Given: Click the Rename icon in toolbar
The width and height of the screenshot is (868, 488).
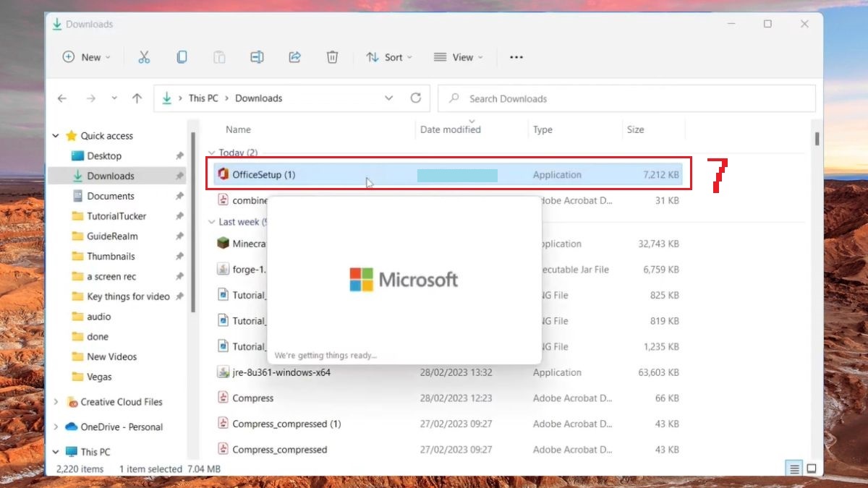Looking at the screenshot, I should pyautogui.click(x=257, y=57).
